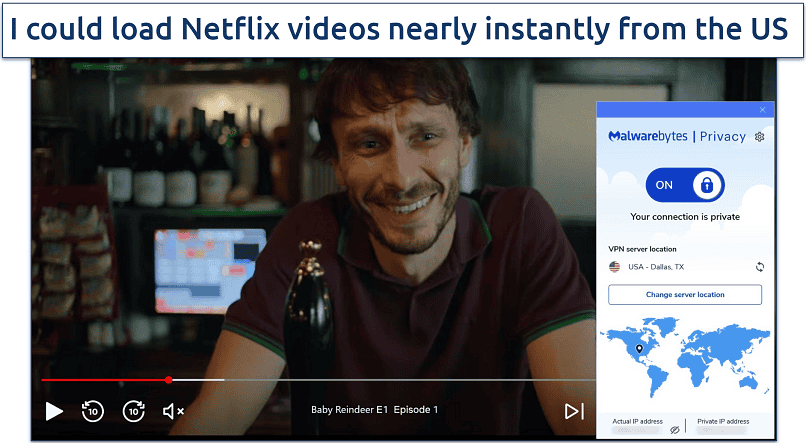Viewport: 806px width, 443px height.
Task: Click the Private IP address label
Action: 723,421
